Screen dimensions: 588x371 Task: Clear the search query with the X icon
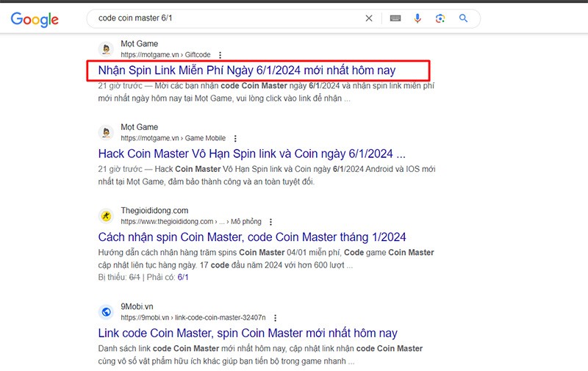[x=369, y=18]
